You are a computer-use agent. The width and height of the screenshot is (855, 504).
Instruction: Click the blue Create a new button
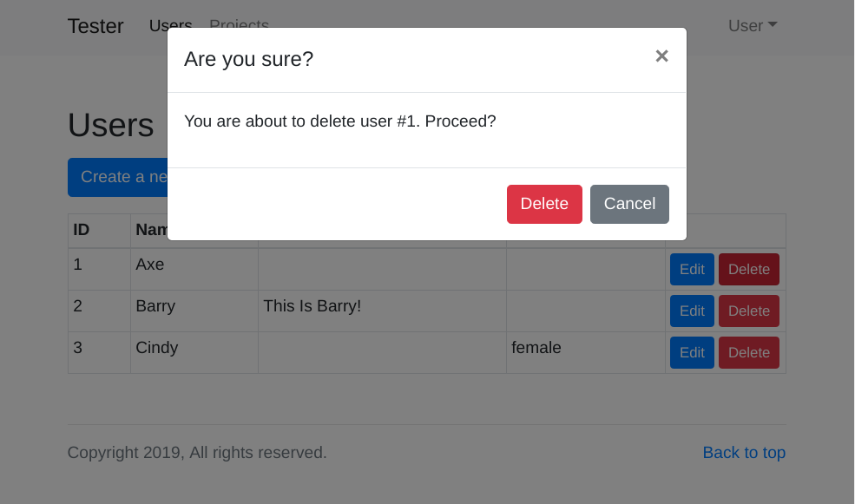(x=117, y=177)
